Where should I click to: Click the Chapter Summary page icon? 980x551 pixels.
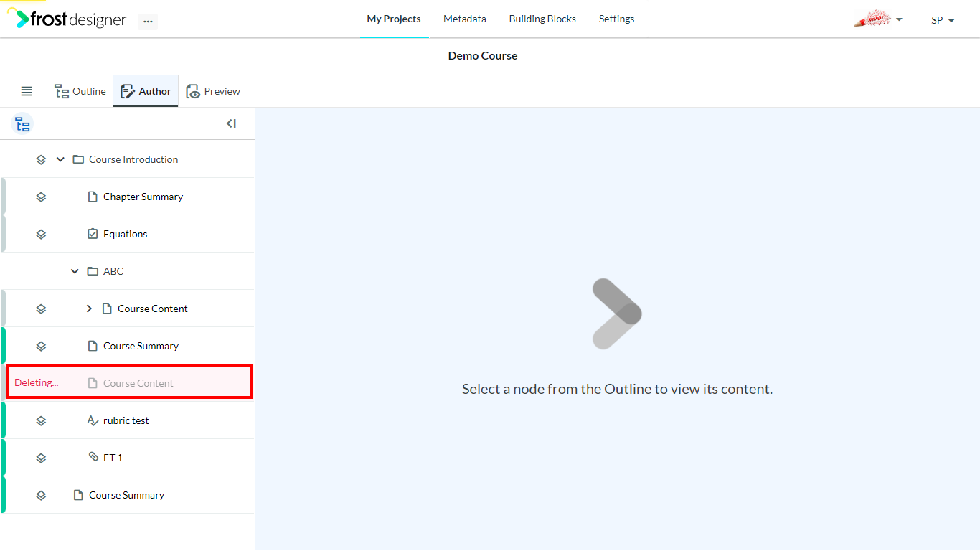[x=93, y=197]
